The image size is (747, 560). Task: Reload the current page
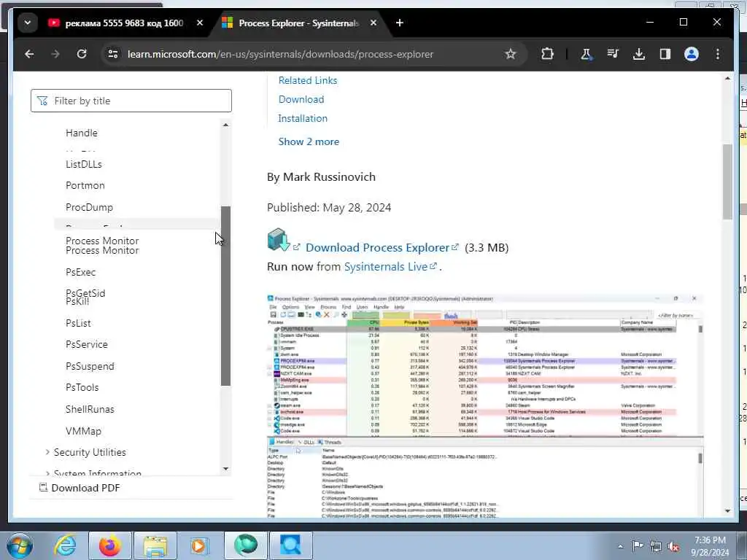pos(82,54)
